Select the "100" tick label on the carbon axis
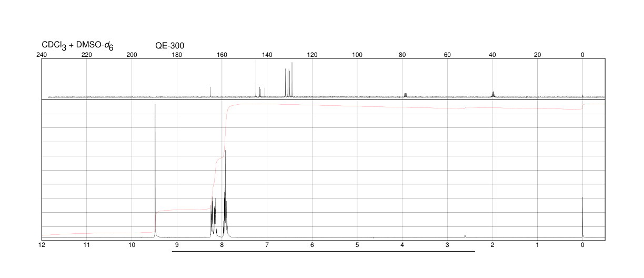The width and height of the screenshot is (644, 278). point(357,54)
